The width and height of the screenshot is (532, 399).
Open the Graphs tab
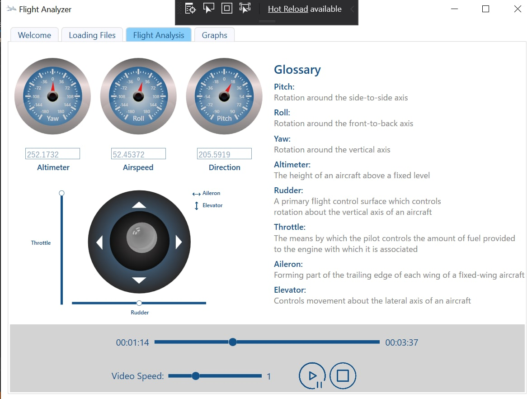pos(214,35)
